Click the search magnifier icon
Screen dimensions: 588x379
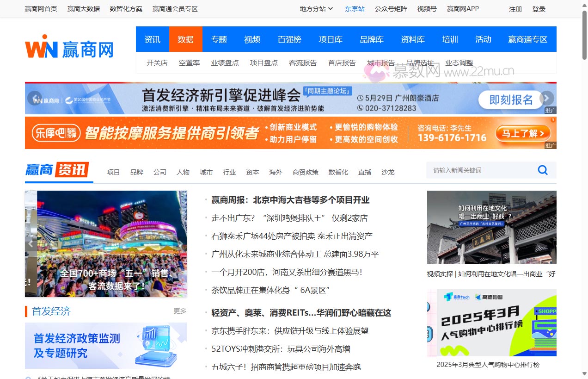click(542, 170)
